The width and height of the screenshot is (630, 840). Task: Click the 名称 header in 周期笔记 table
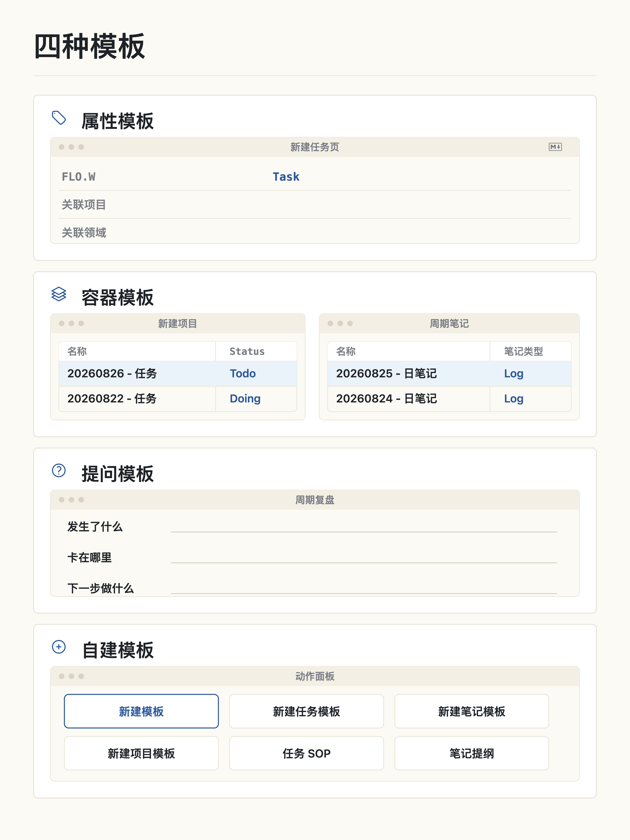[x=346, y=351]
